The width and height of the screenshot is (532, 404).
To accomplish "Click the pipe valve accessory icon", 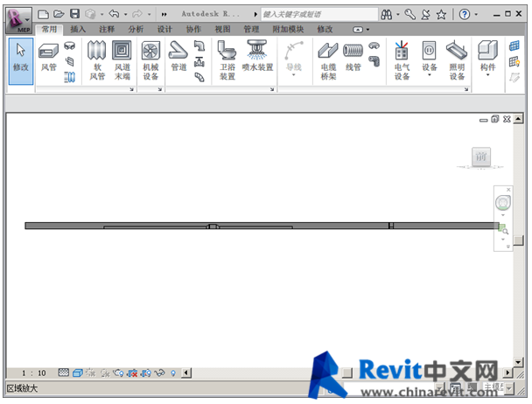I will [x=199, y=61].
